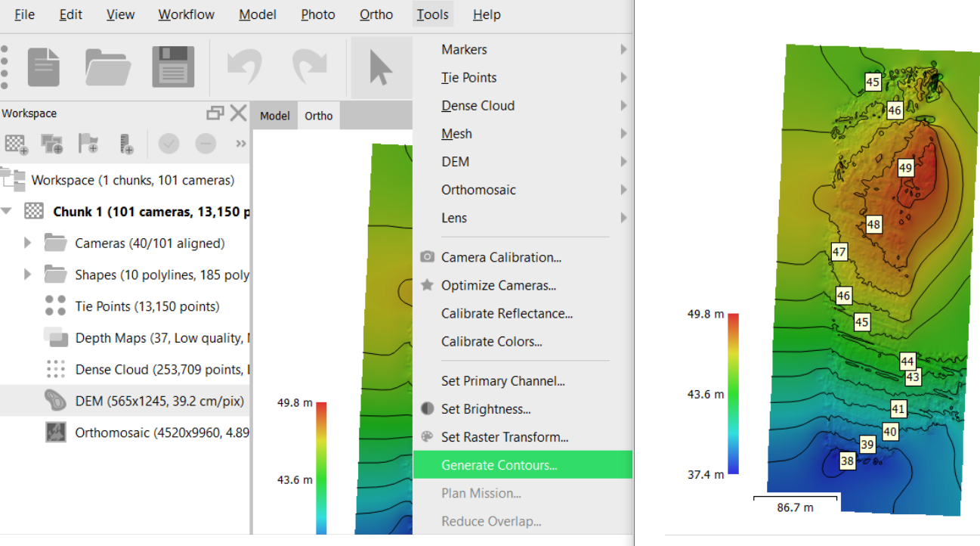
Task: Click the Add Scale Bar ruler icon
Action: coord(123,144)
